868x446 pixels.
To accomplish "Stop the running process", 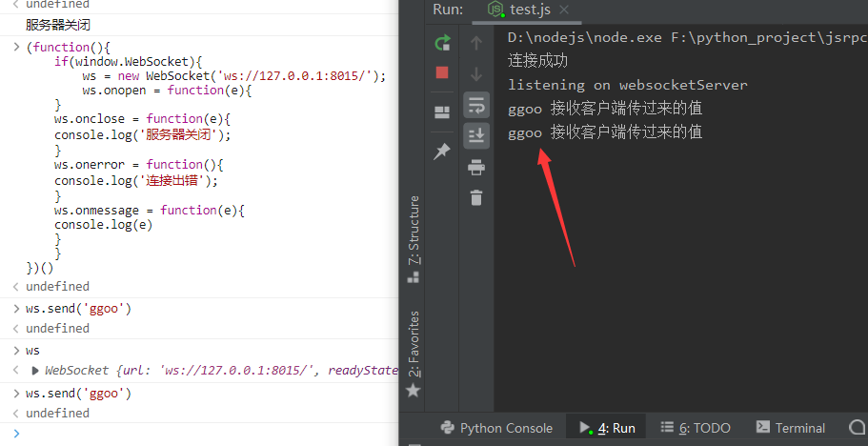I will tap(442, 72).
